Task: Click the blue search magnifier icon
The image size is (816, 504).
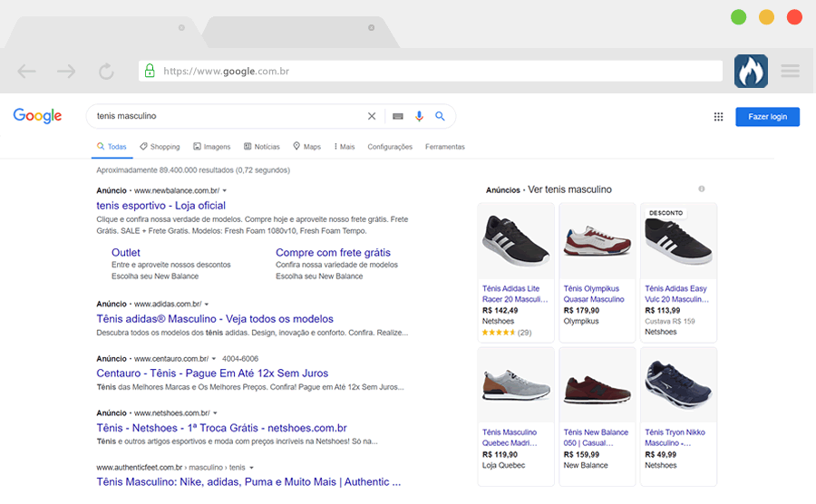Action: 441,116
